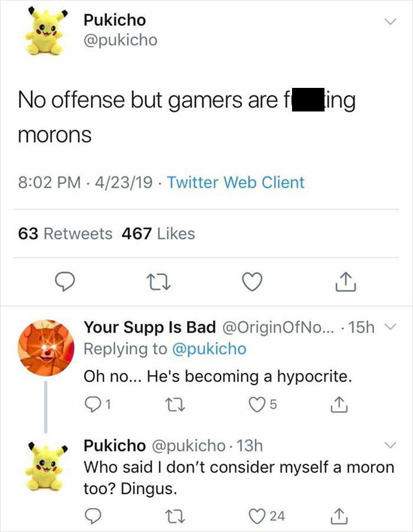Open the reply composer on Pukicho's main tweet
Screen dimensions: 413x532
click(65, 282)
